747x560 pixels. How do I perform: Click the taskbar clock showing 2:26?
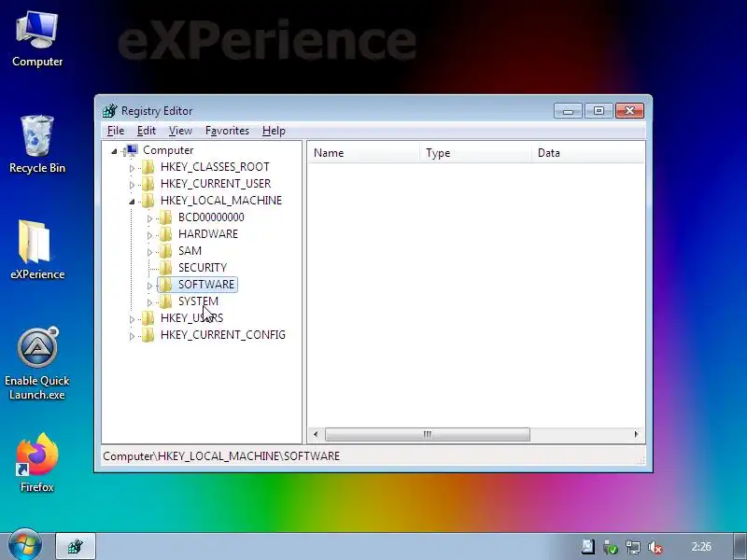[x=701, y=547]
